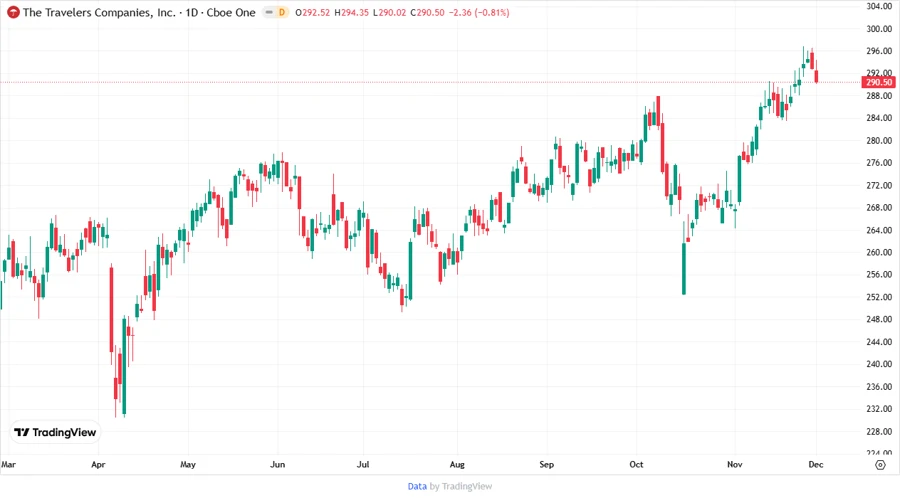Click the 304.00 price axis label
This screenshot has width=900, height=498.
(879, 6)
